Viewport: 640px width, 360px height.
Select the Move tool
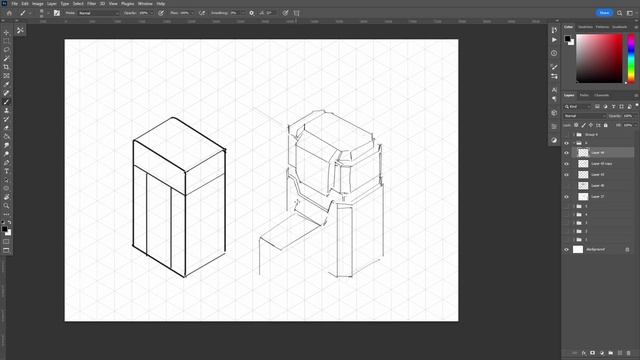6,32
